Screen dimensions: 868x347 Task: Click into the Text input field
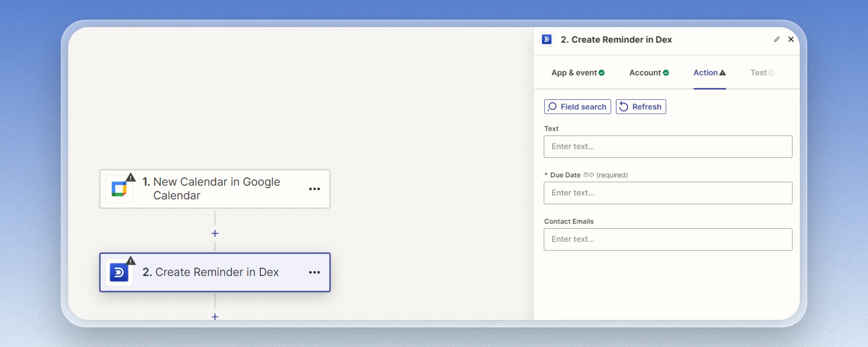pos(667,147)
